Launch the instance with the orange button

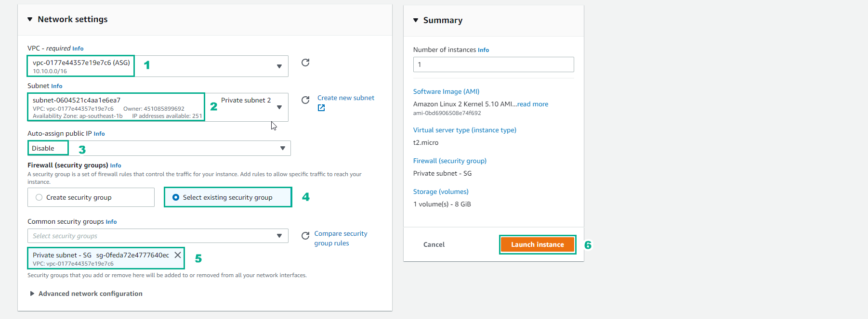click(x=538, y=244)
